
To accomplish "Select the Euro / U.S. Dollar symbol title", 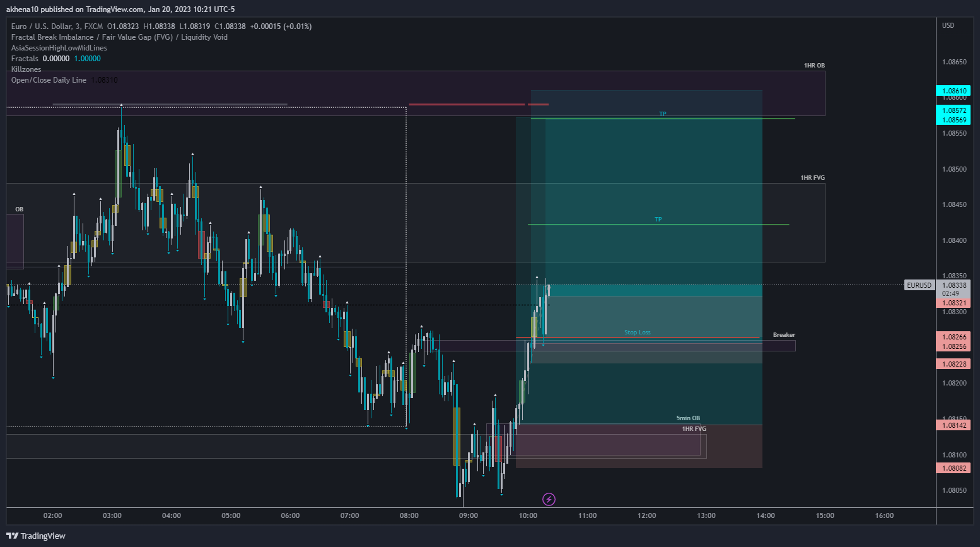I will (57, 26).
